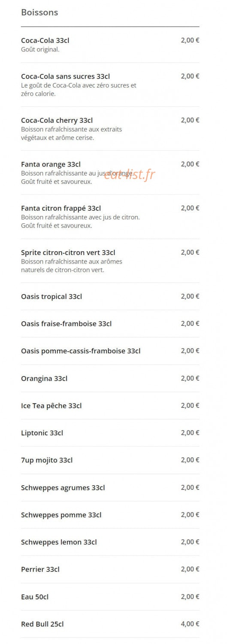This screenshot has width=227, height=644.
Task: Click Schweppes pomme 33cl
Action: coord(110,515)
